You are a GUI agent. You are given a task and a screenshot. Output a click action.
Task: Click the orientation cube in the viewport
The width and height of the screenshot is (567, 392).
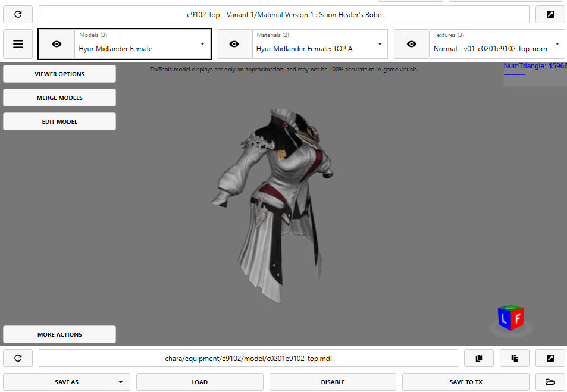coord(510,318)
